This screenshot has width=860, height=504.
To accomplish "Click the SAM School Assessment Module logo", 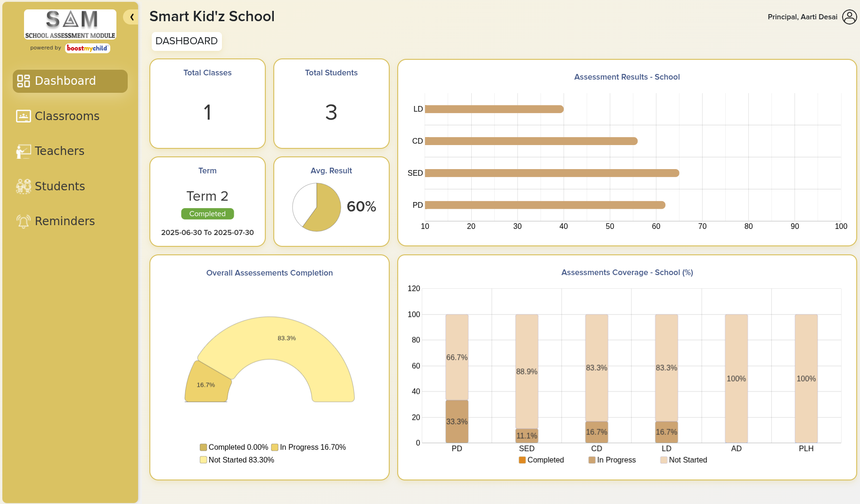I will point(70,24).
